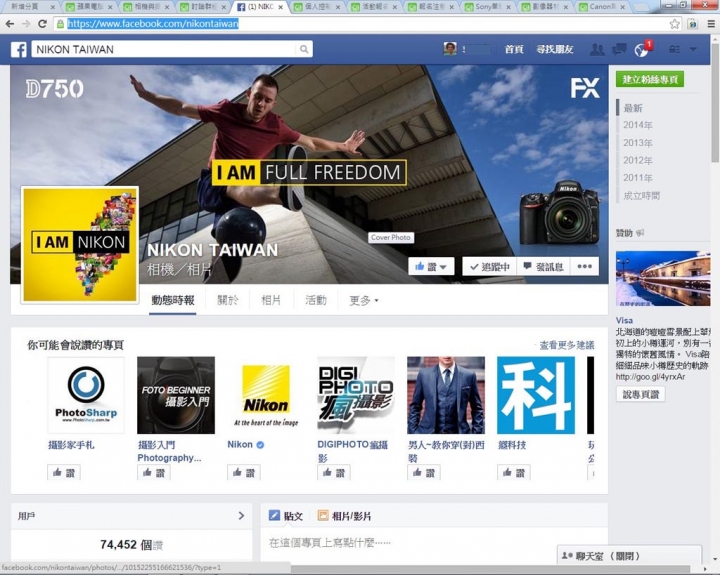This screenshot has width=720, height=575.
Task: Open notifications globe icon
Action: click(641, 50)
